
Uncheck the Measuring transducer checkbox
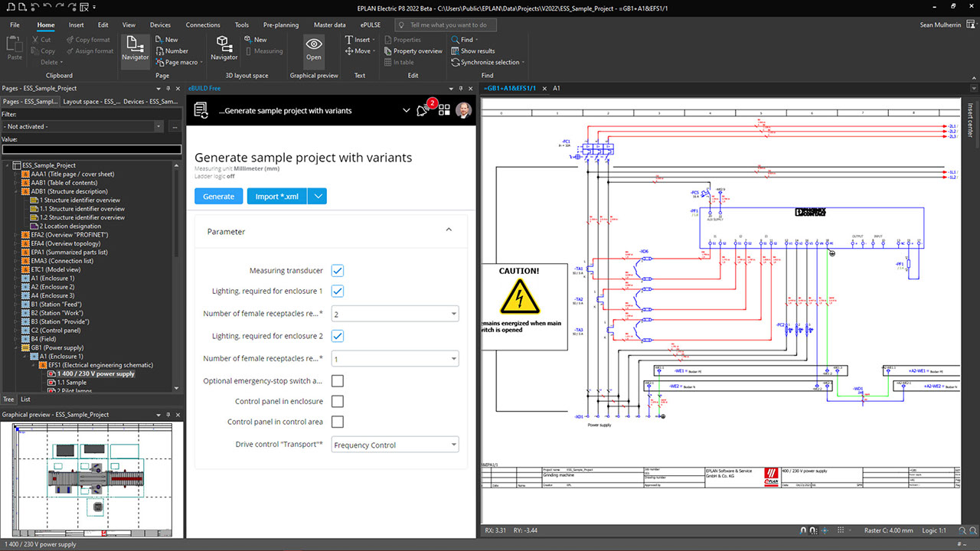coord(338,270)
